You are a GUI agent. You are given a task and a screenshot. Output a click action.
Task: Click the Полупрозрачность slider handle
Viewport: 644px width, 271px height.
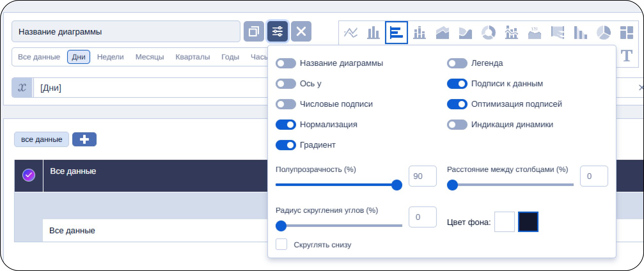click(397, 185)
